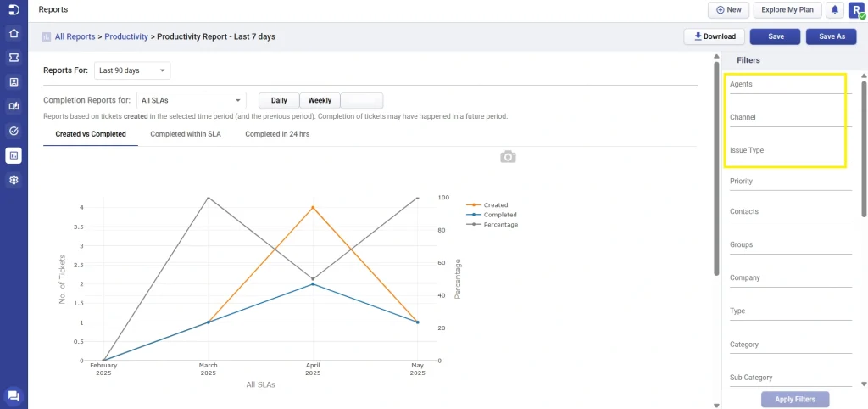The height and width of the screenshot is (409, 868).
Task: Click the chart camera snapshot icon
Action: click(x=508, y=157)
